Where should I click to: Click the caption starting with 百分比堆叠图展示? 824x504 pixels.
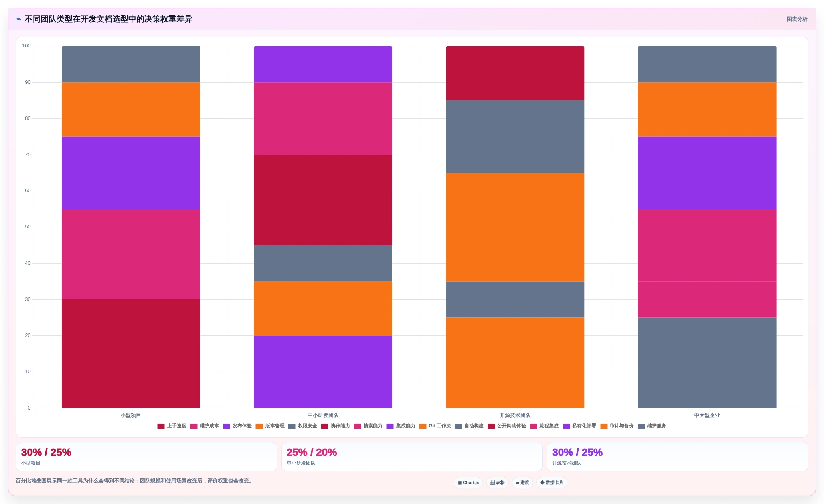[134, 481]
